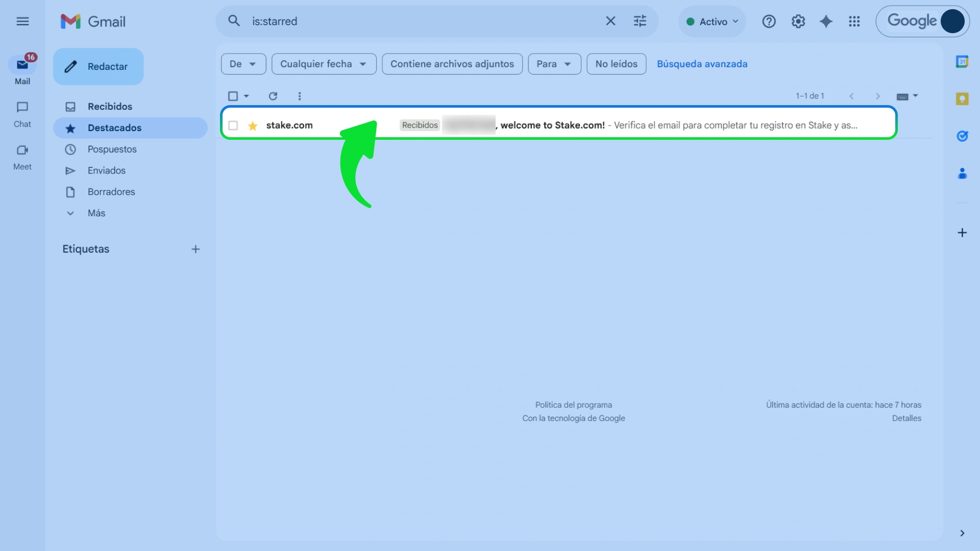
Task: Clear the search query with the X icon
Action: (611, 21)
